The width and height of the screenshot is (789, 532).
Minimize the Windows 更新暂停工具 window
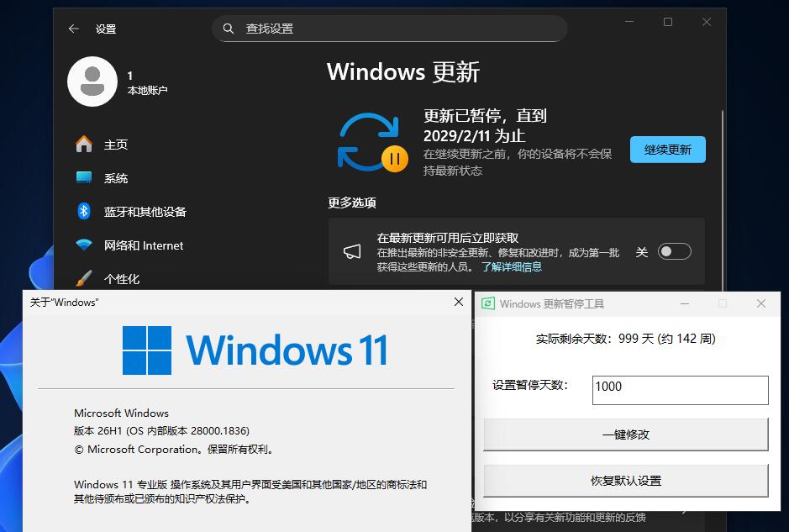(684, 303)
